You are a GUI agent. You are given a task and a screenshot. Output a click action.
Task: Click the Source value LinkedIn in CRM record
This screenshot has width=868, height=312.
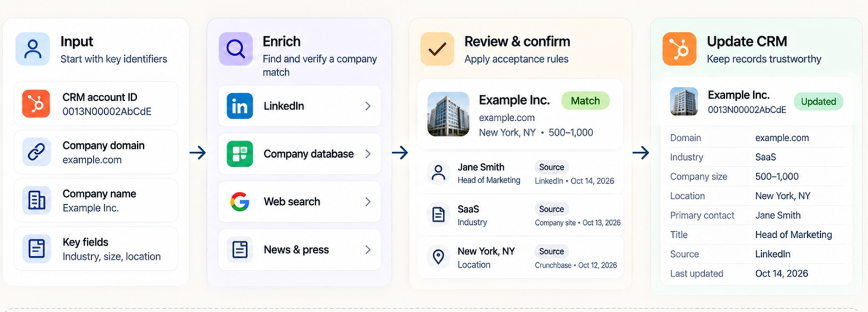click(x=773, y=254)
